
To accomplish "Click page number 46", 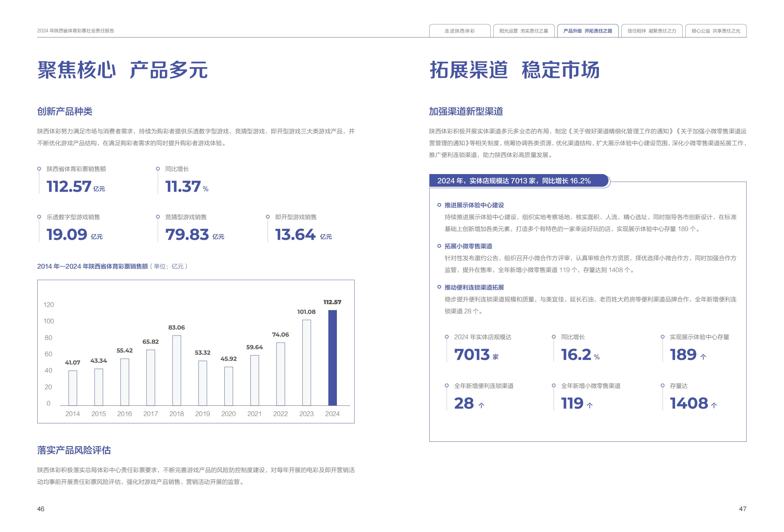I will click(41, 509).
